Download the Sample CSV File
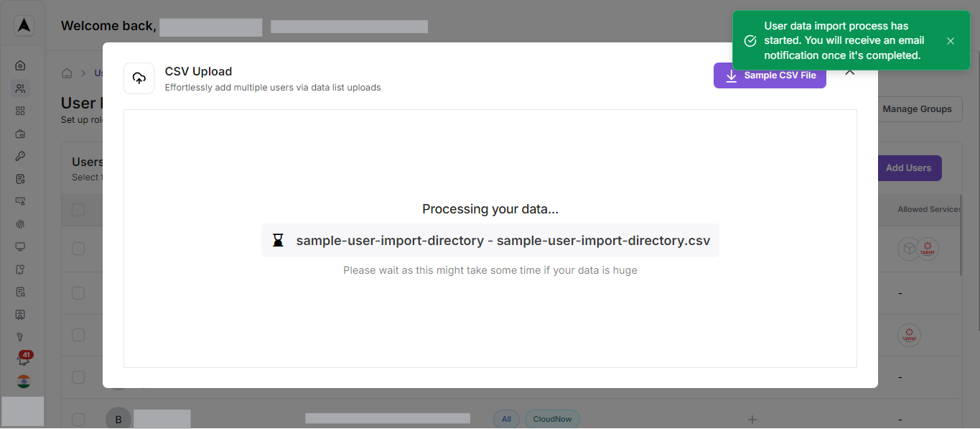This screenshot has height=429, width=980. click(x=770, y=75)
